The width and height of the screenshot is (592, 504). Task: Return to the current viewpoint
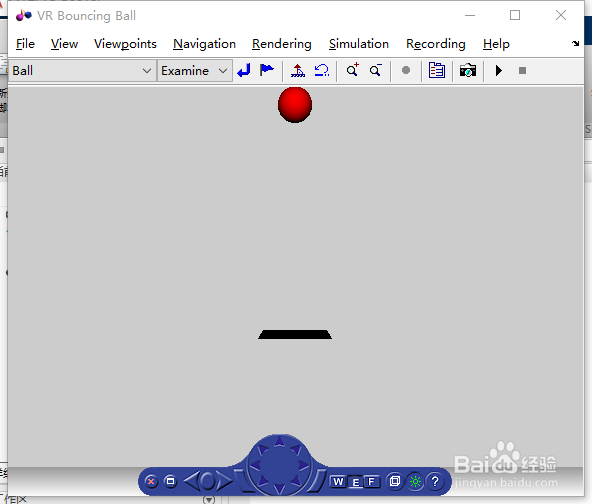[244, 71]
